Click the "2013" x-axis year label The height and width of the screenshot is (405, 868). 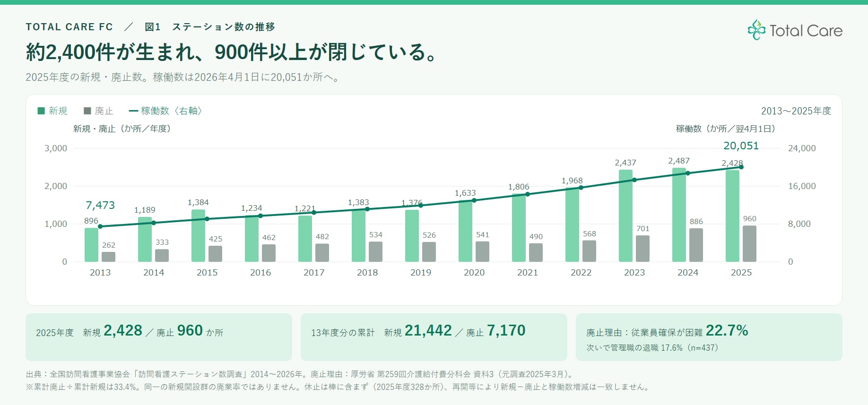pyautogui.click(x=100, y=272)
